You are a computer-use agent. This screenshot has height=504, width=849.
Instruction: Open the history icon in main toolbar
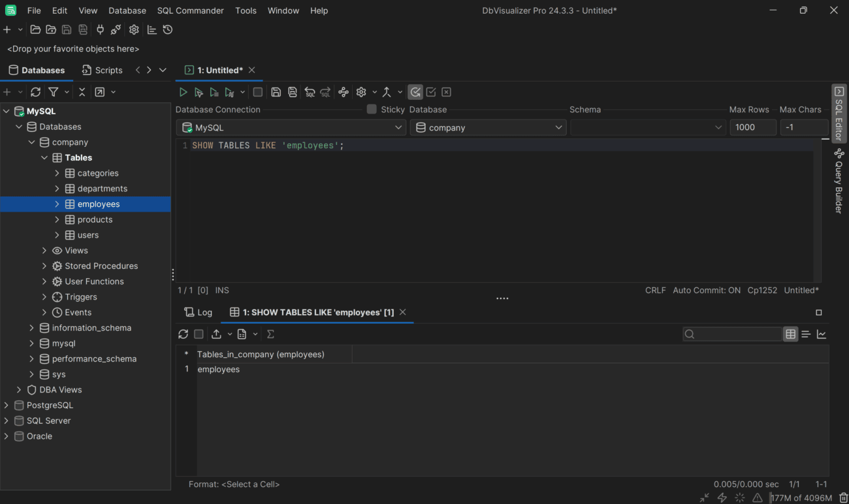167,29
